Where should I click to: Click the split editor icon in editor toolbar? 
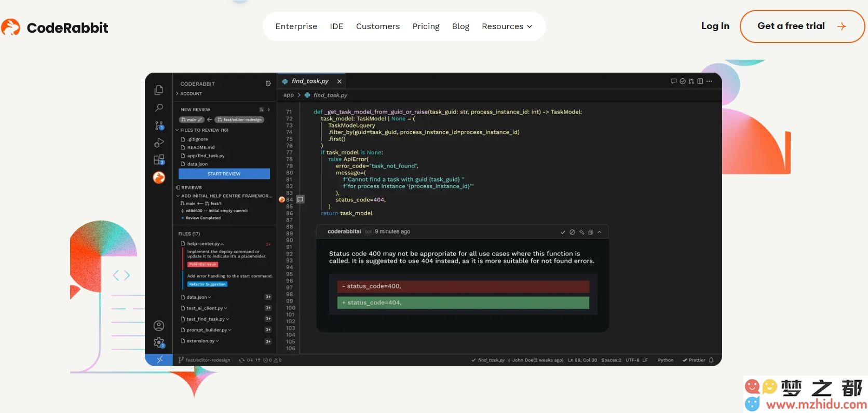700,81
